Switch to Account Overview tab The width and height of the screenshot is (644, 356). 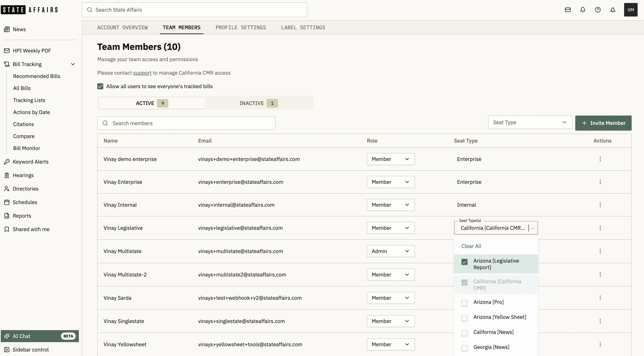(x=122, y=28)
